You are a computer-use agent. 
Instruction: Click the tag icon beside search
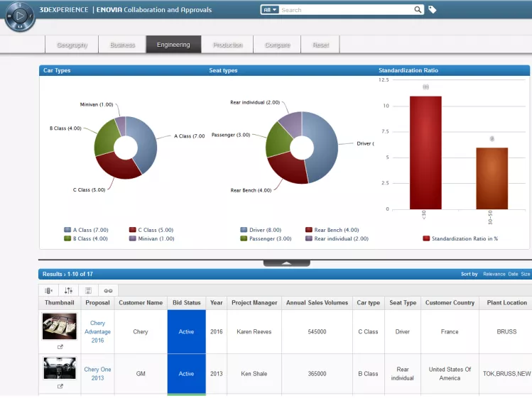tap(432, 10)
